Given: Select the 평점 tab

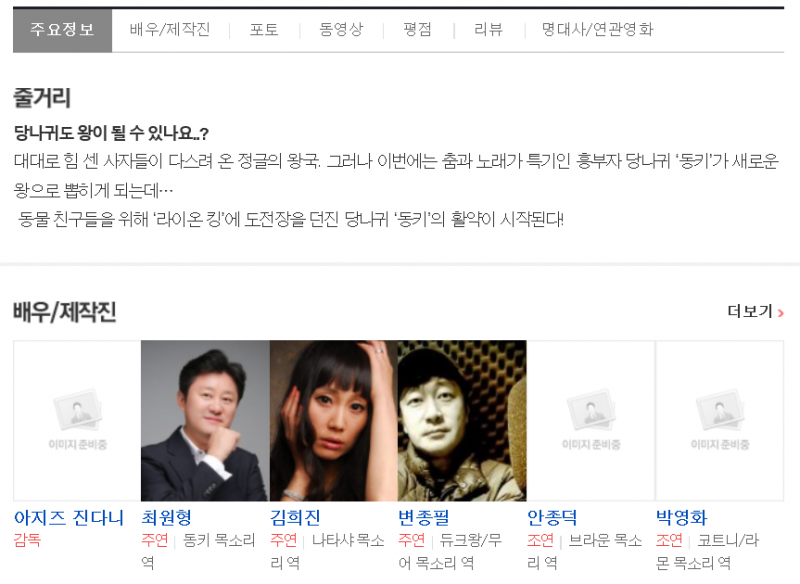Looking at the screenshot, I should 417,30.
